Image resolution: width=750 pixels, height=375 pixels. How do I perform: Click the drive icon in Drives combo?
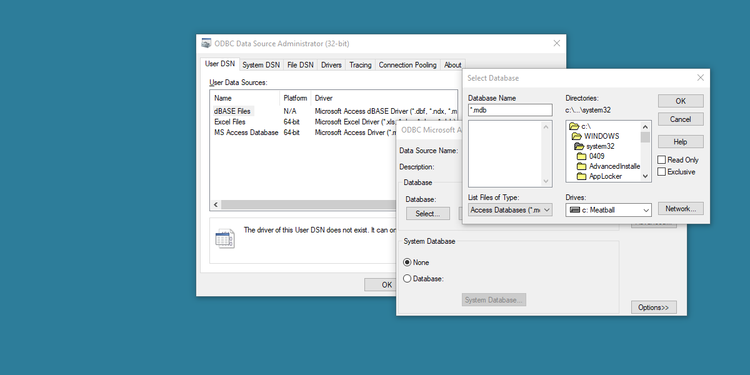574,210
